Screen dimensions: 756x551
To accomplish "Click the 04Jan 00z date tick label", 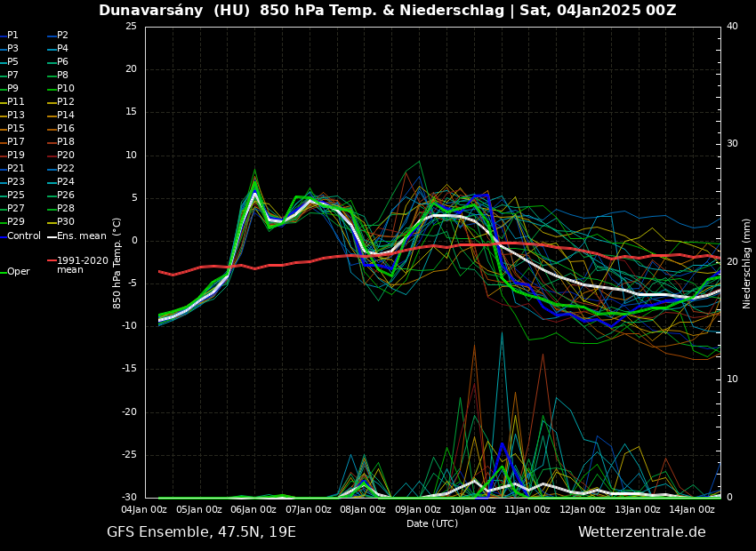I will tap(144, 510).
